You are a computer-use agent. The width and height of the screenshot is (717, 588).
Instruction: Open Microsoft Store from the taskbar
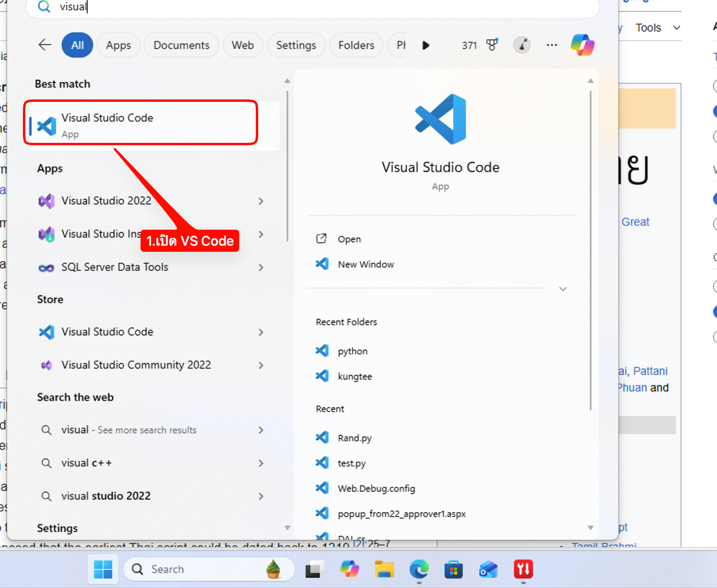pos(453,569)
